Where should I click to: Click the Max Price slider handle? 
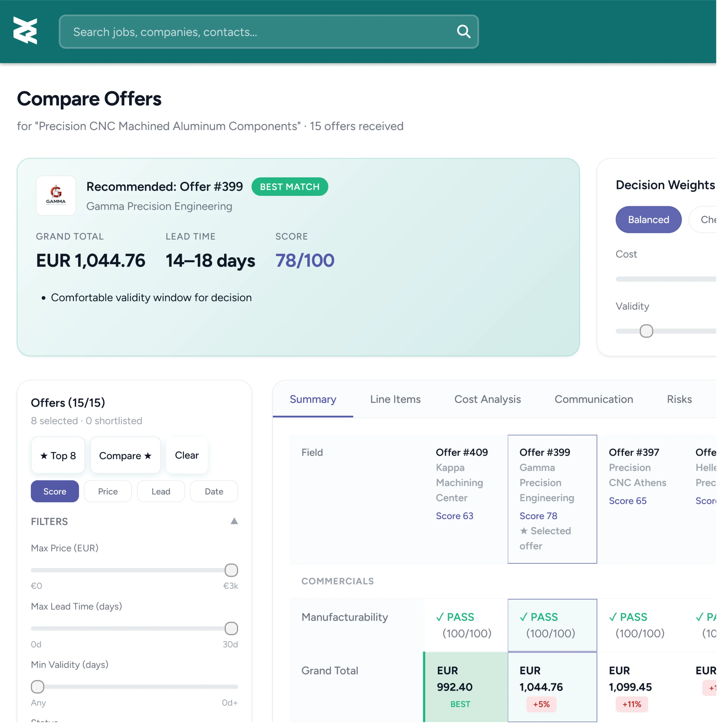tap(231, 570)
